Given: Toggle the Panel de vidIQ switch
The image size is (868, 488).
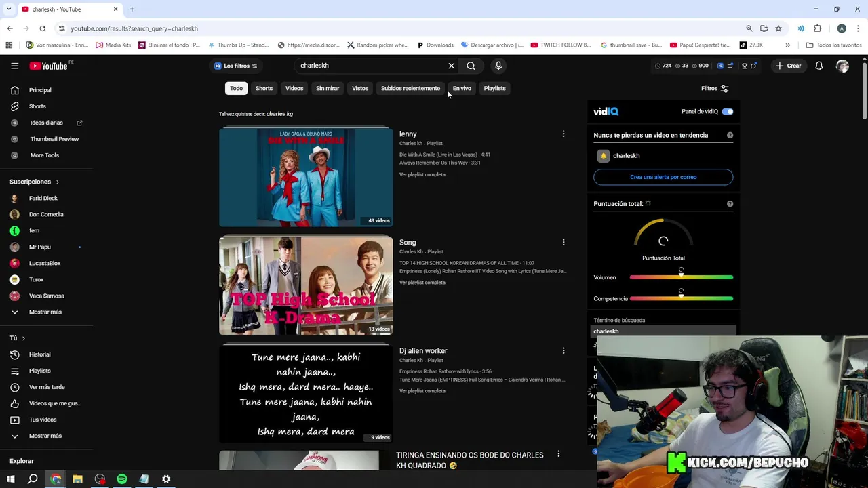Looking at the screenshot, I should pyautogui.click(x=728, y=111).
